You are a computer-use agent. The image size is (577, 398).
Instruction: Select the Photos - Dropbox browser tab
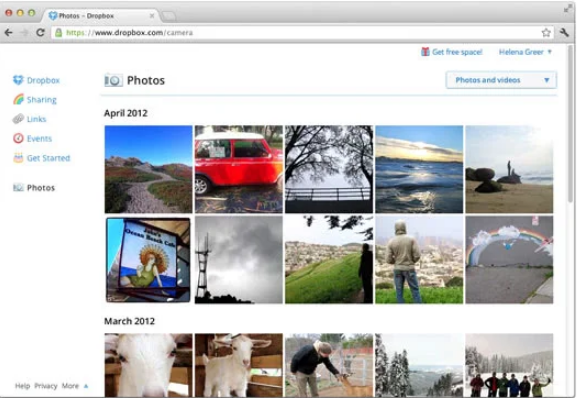101,16
